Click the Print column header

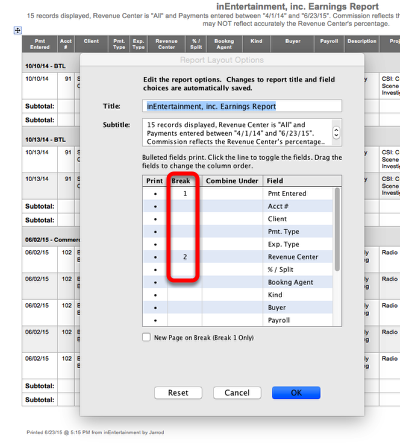pos(155,181)
